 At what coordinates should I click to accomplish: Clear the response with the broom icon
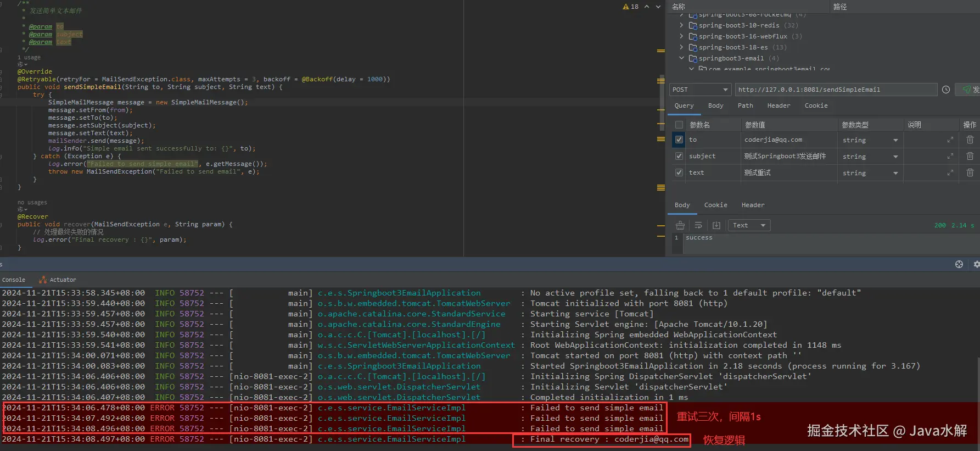[680, 225]
